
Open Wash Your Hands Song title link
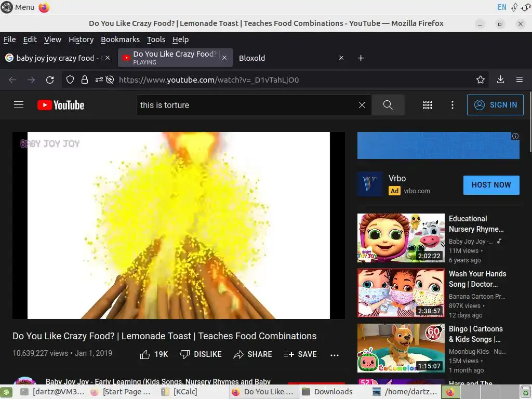477,278
